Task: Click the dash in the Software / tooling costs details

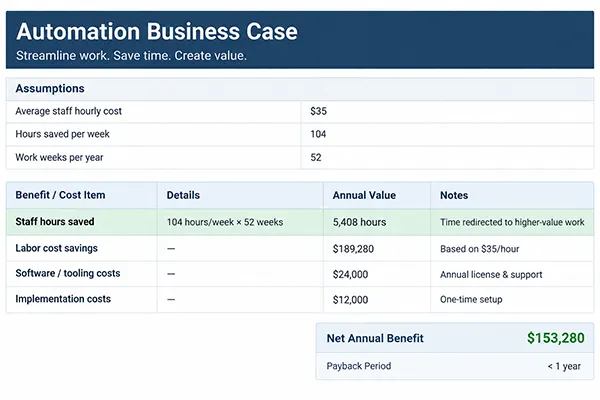Action: click(x=171, y=274)
